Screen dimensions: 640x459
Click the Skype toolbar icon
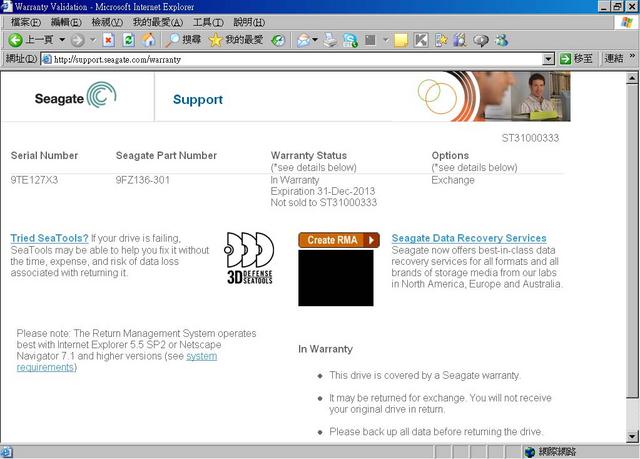pos(351,40)
